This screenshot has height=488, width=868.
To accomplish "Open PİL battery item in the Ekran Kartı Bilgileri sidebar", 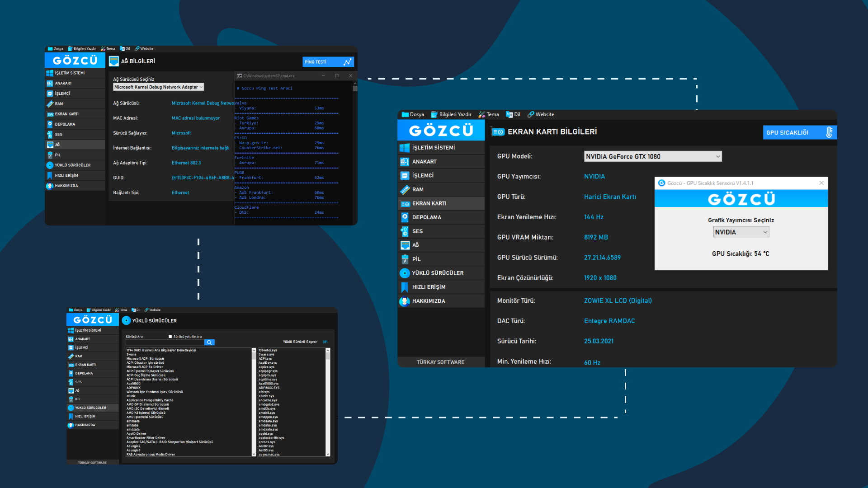I will [x=416, y=259].
